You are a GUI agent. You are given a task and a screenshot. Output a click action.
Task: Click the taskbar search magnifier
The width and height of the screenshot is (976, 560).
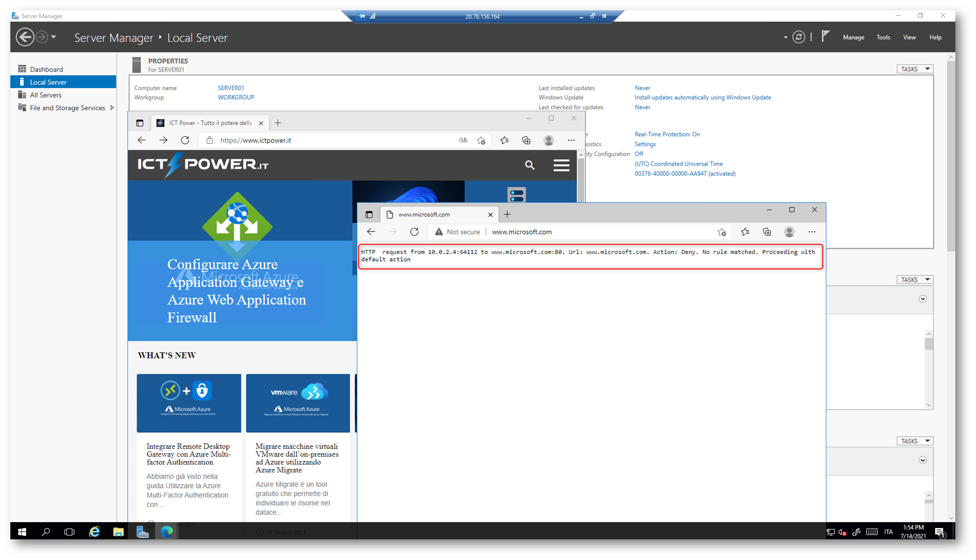click(46, 531)
